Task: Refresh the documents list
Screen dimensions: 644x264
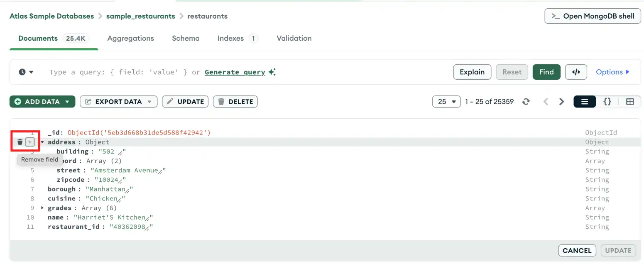Action: pyautogui.click(x=526, y=101)
